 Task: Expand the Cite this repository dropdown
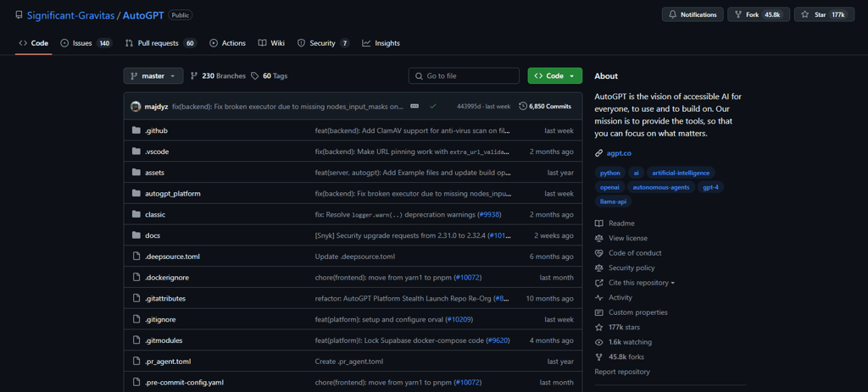point(635,283)
